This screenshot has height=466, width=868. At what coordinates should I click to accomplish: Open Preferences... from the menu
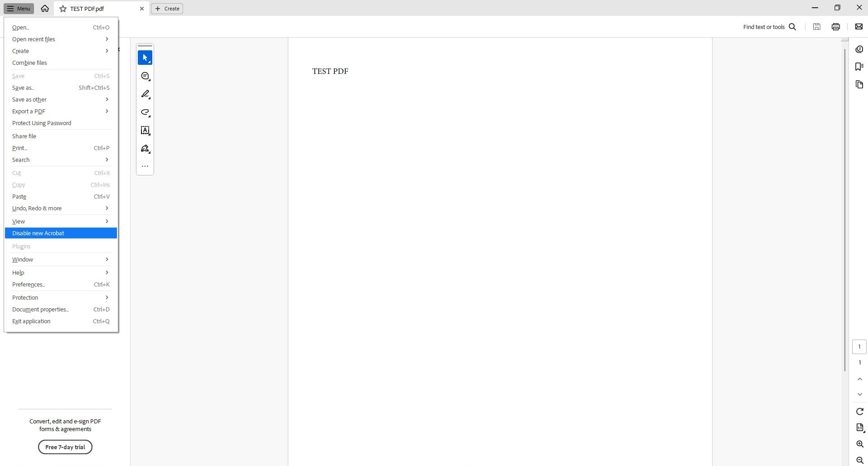click(61, 284)
